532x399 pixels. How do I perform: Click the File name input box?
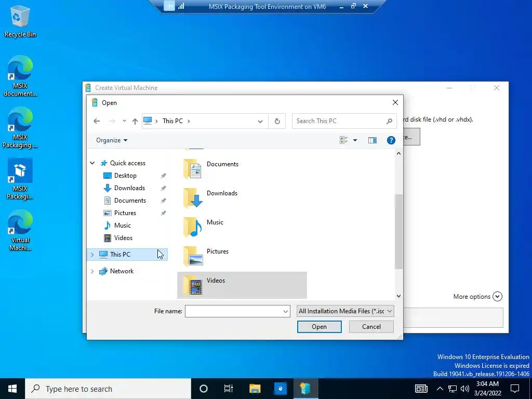point(233,311)
